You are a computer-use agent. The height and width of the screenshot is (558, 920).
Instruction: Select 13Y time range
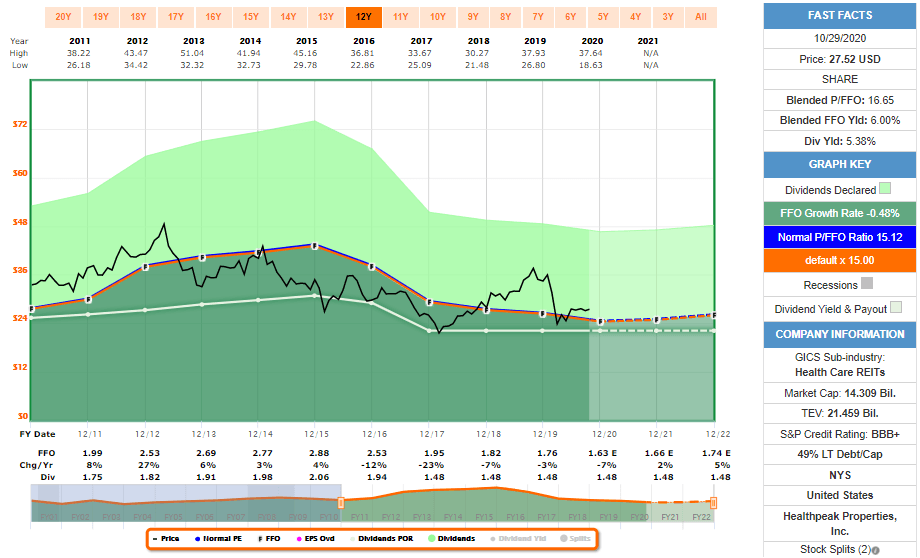point(326,17)
